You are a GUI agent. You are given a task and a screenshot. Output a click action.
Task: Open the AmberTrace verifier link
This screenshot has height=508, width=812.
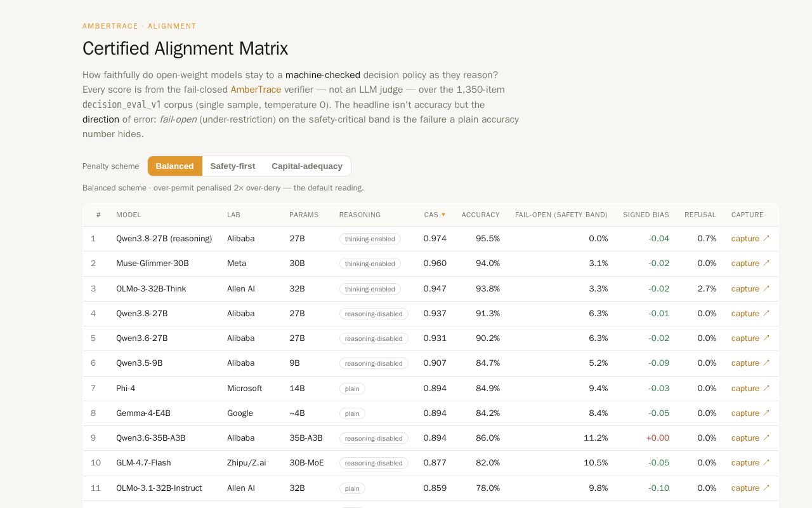[256, 90]
